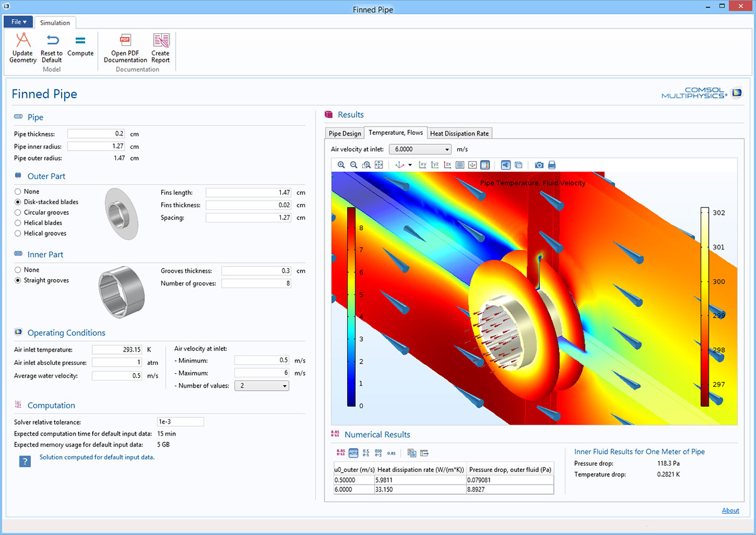Open the Air velocity at inlet dropdown

420,149
